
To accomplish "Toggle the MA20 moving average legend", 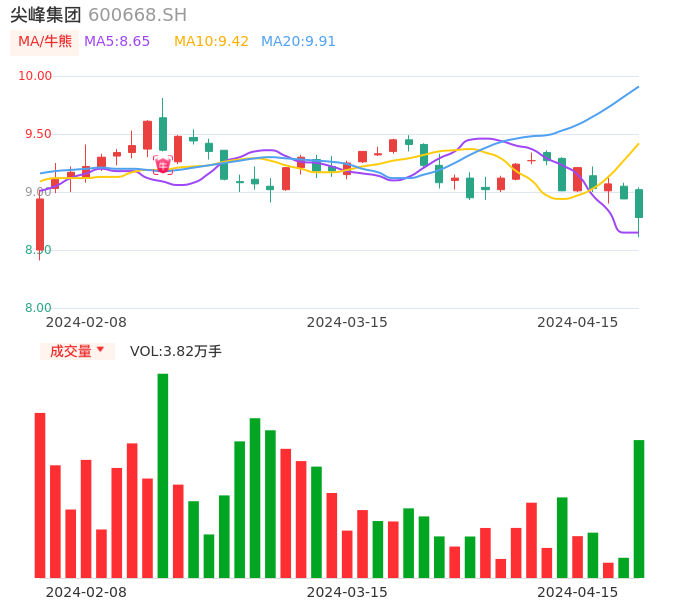I will point(298,42).
